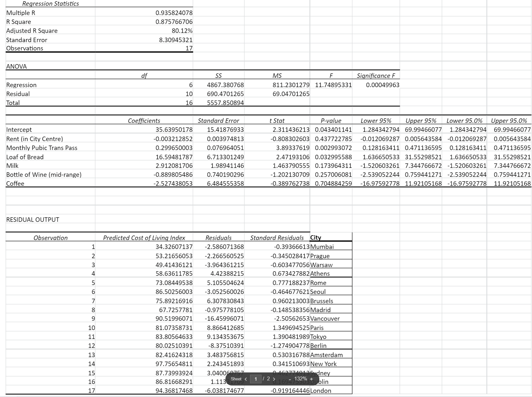
Task: Select the P-value column header
Action: coord(331,121)
